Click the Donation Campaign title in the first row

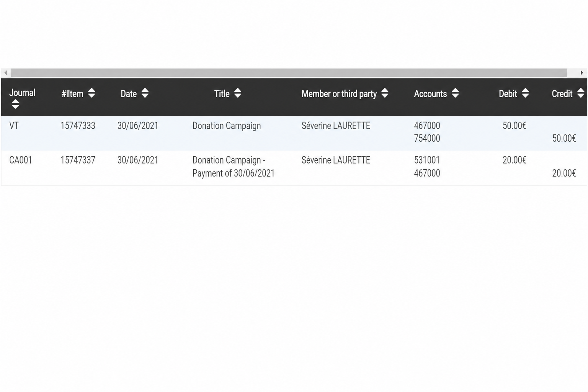(x=227, y=126)
